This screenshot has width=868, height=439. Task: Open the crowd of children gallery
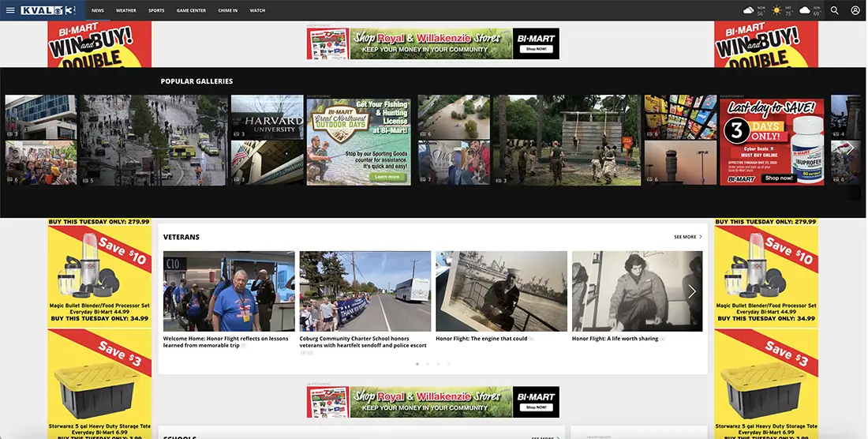point(41,163)
